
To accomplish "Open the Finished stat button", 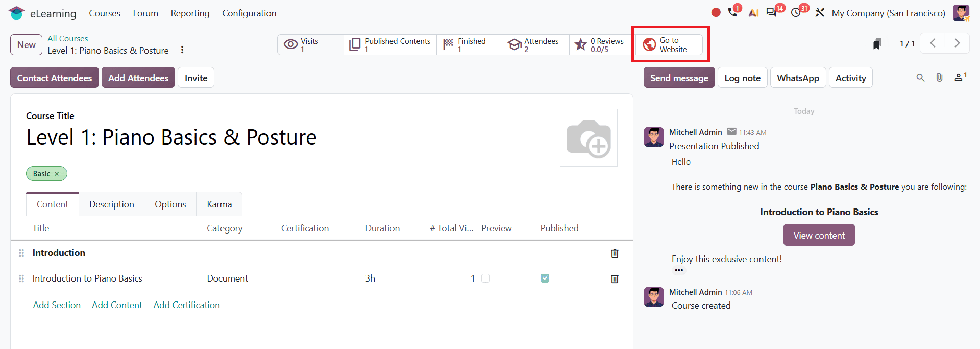I will click(x=470, y=45).
